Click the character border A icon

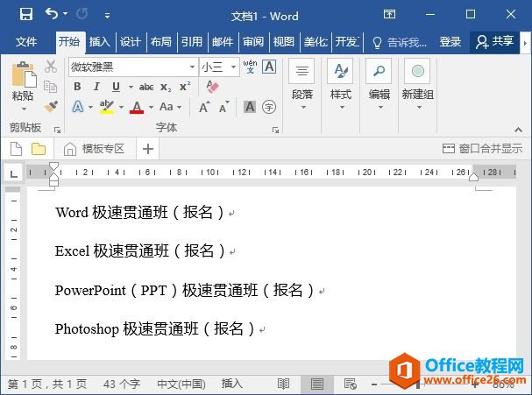point(269,67)
